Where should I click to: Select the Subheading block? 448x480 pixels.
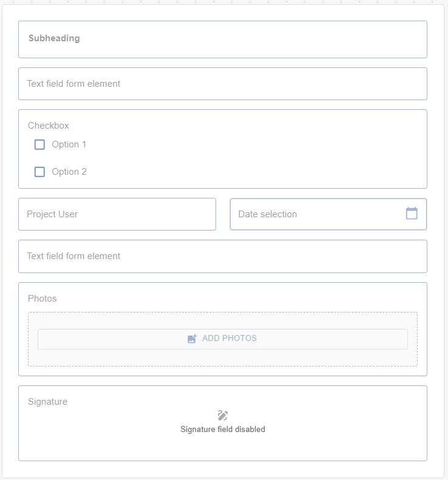pyautogui.click(x=223, y=39)
